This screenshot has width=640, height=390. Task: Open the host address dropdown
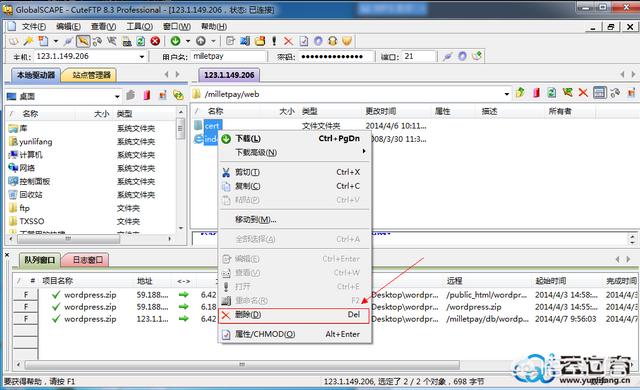pyautogui.click(x=142, y=57)
